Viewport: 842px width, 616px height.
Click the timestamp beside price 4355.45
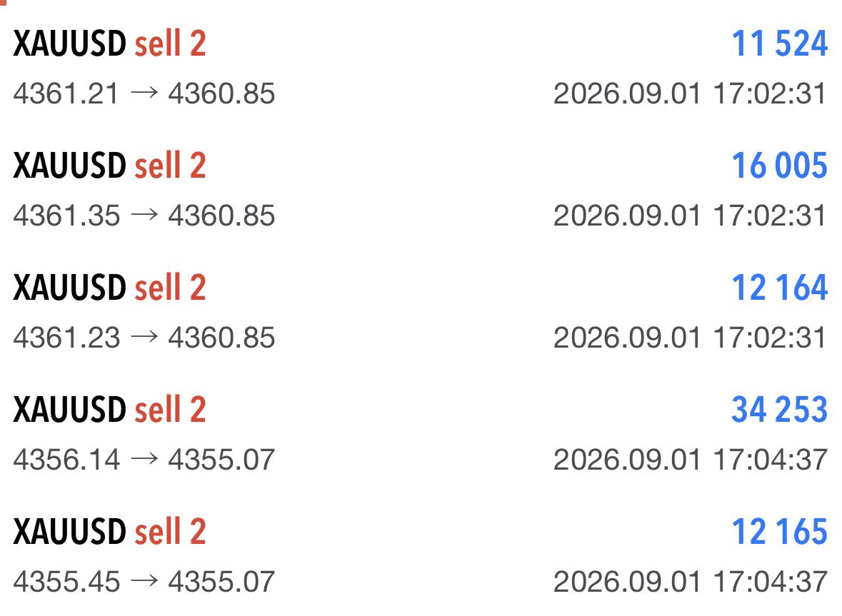click(x=690, y=581)
